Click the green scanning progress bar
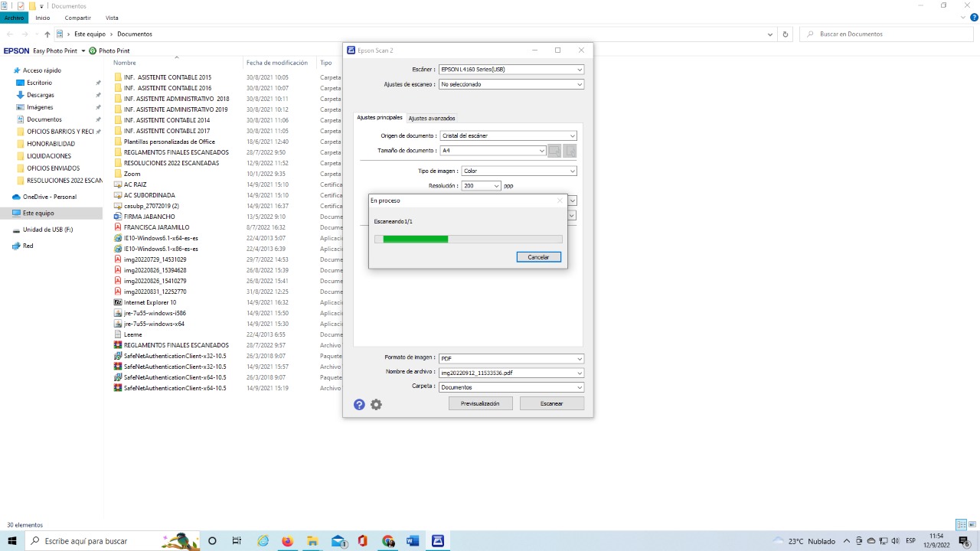Screen dimensions: 980x551 point(415,240)
